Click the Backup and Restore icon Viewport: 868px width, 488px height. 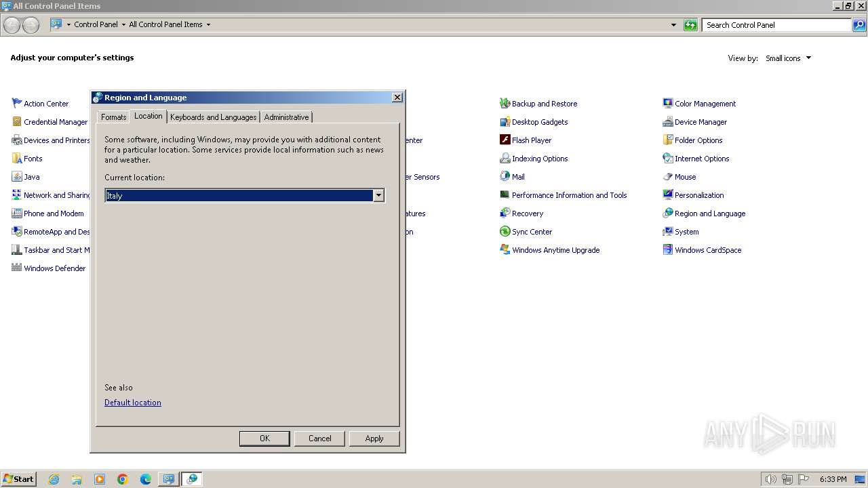pos(505,103)
